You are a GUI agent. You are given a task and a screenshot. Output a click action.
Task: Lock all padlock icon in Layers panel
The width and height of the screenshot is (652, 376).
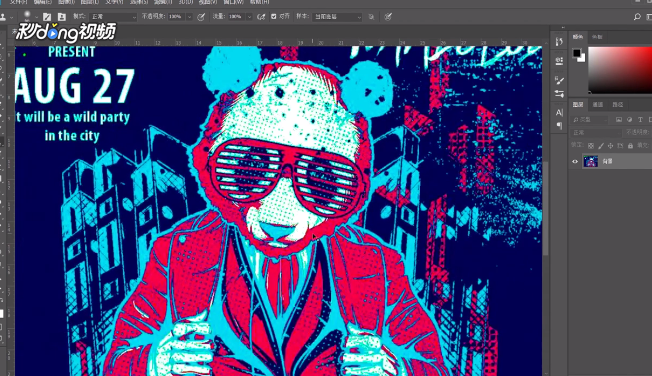630,146
